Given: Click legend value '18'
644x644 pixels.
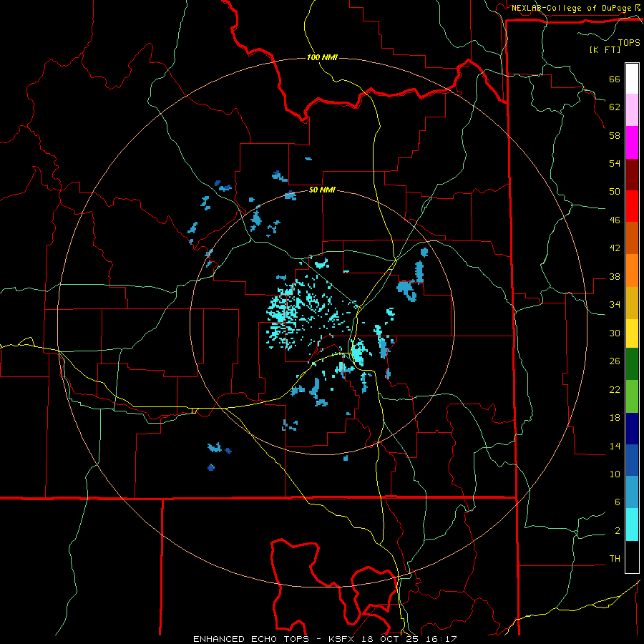Looking at the screenshot, I should pyautogui.click(x=615, y=418).
